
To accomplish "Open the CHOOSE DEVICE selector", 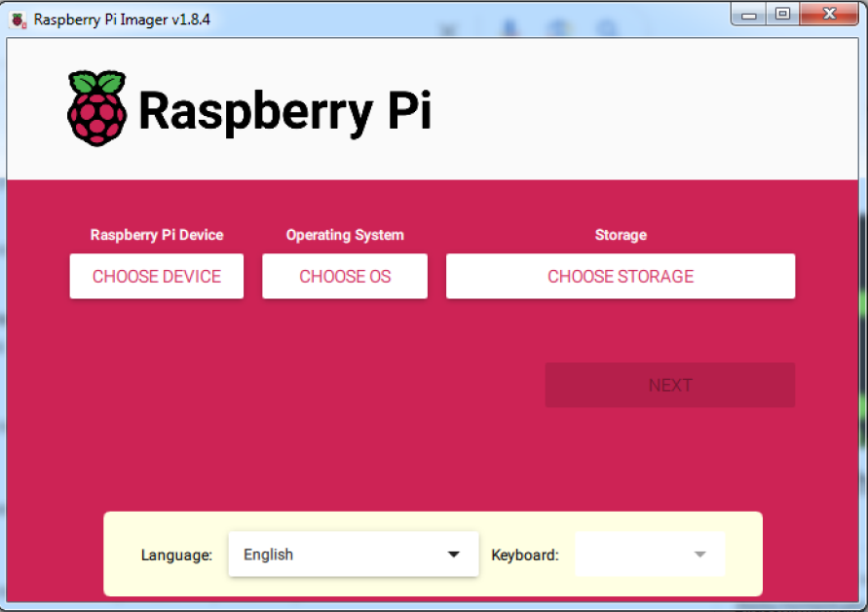I will click(x=156, y=277).
